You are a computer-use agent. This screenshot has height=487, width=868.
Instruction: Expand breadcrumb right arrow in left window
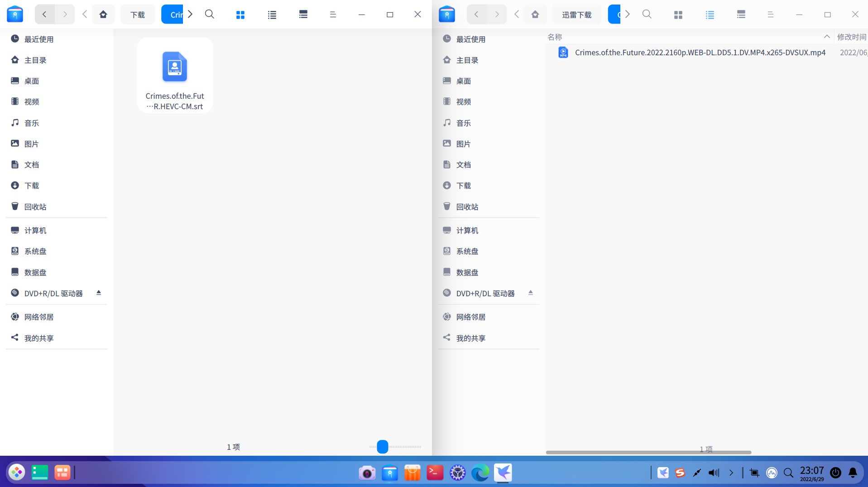click(190, 14)
